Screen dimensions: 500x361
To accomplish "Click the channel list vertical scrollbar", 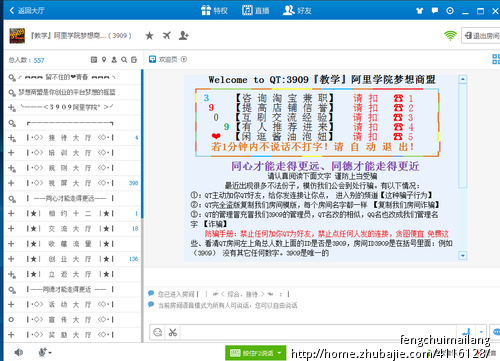I will point(142,143).
